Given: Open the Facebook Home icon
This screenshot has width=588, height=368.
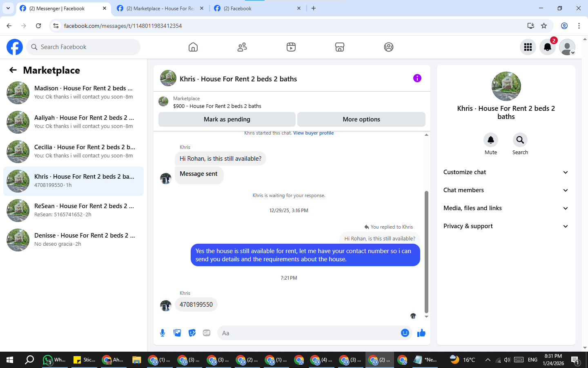Looking at the screenshot, I should tap(193, 47).
